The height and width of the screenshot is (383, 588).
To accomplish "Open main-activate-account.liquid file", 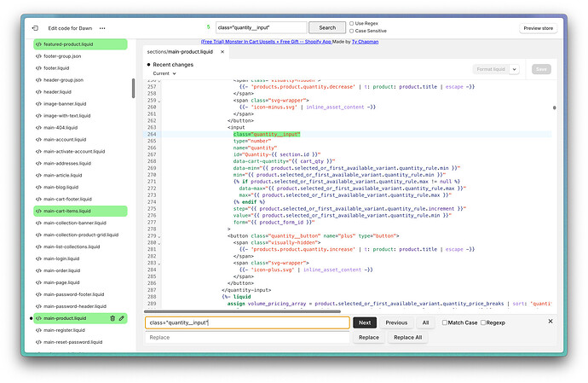I will pyautogui.click(x=74, y=151).
